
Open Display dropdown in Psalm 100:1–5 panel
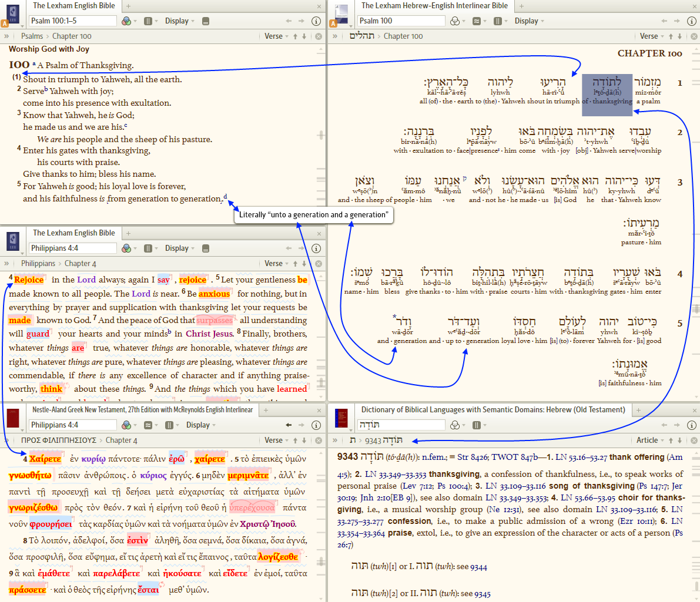(x=179, y=21)
